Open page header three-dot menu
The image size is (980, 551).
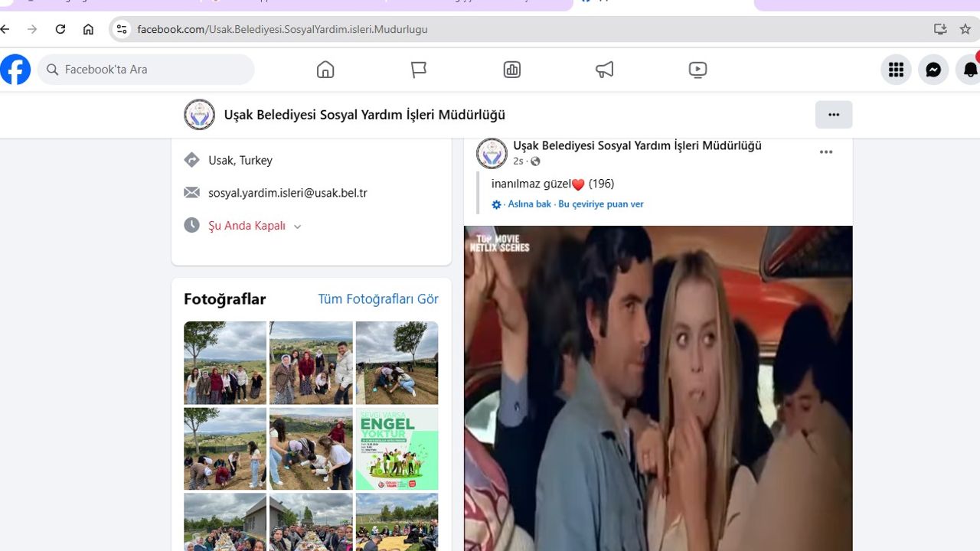tap(834, 115)
